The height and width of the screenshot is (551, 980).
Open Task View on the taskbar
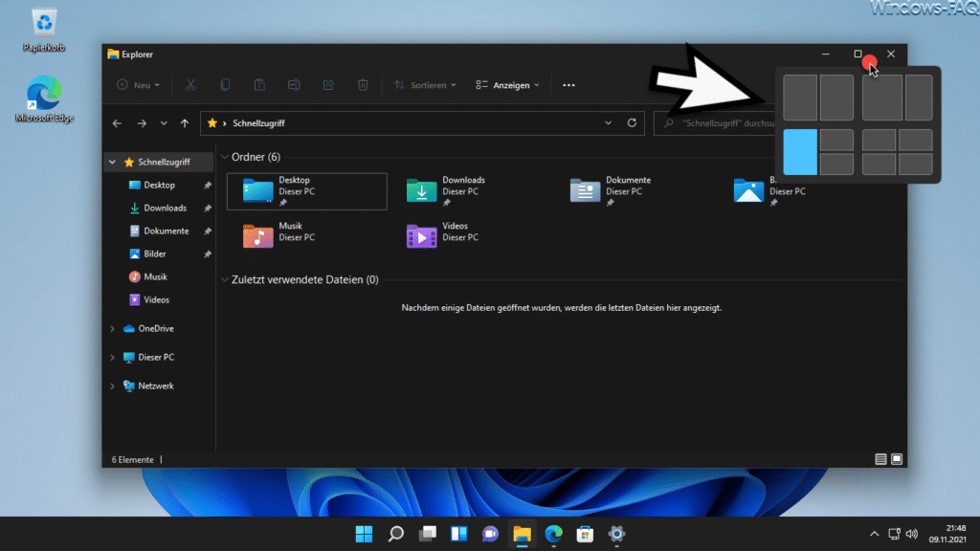(428, 534)
